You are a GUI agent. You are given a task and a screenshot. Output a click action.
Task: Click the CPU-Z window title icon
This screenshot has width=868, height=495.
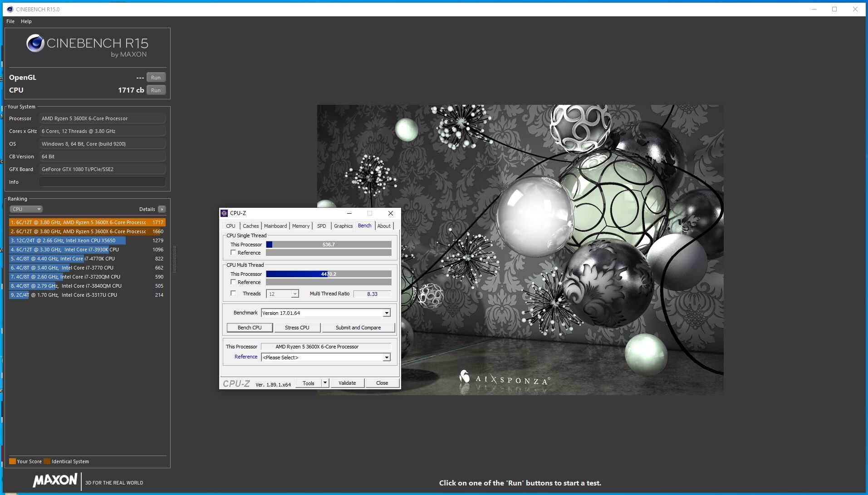coord(224,213)
